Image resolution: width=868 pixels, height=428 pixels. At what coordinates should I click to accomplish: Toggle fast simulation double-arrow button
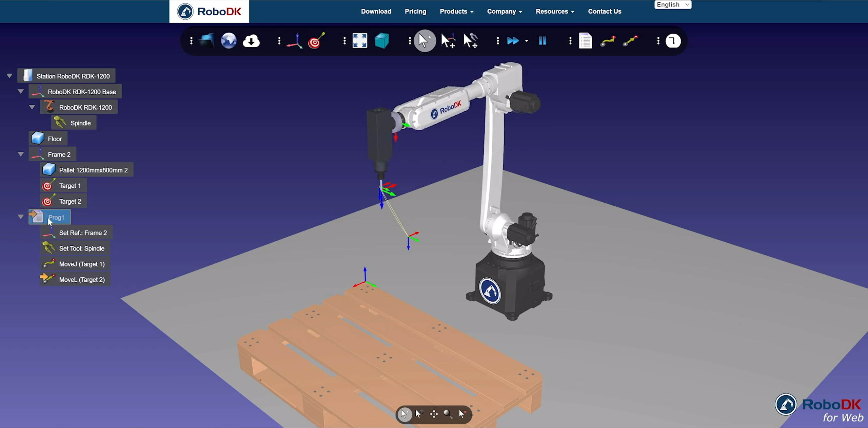pyautogui.click(x=513, y=41)
